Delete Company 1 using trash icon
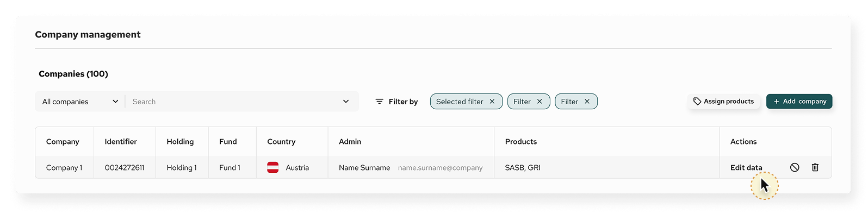The width and height of the screenshot is (868, 214). point(815,167)
